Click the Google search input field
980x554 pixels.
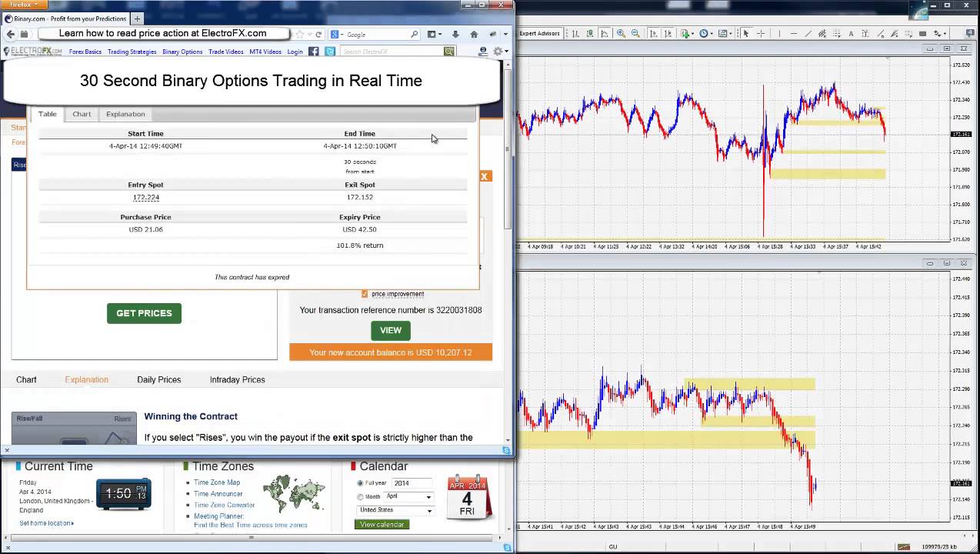(x=375, y=35)
